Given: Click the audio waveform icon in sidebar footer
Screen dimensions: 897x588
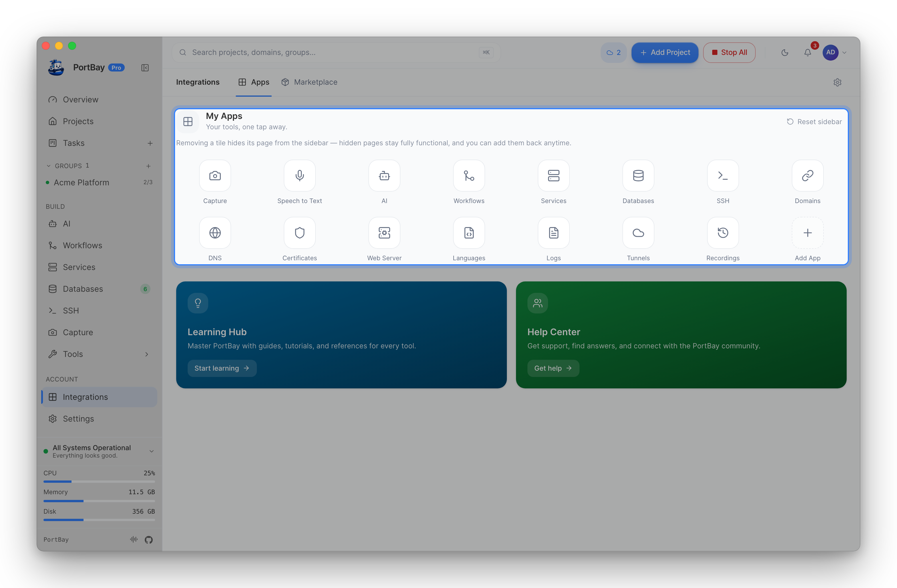Looking at the screenshot, I should [134, 539].
